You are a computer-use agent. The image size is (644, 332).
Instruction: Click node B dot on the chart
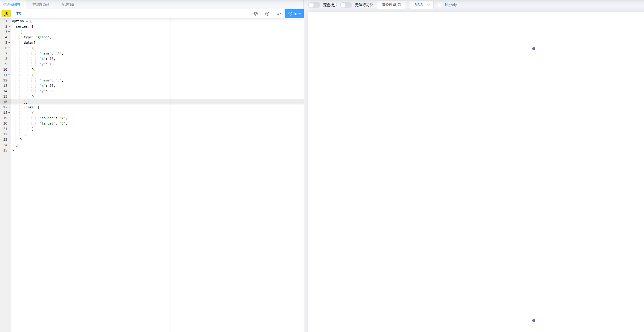533,320
